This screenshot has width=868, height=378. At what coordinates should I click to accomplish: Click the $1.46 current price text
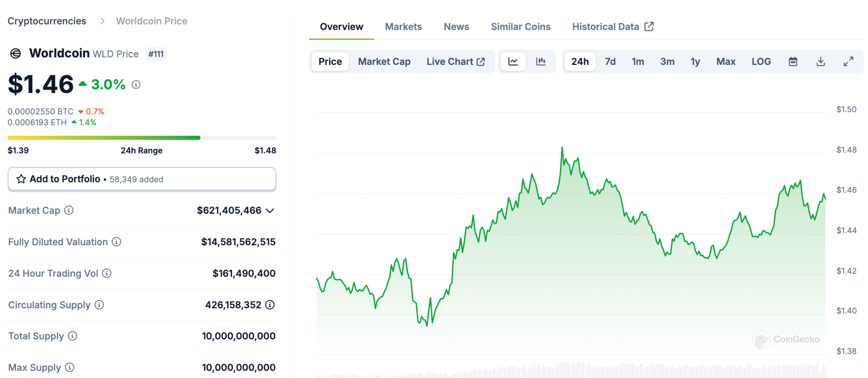41,84
